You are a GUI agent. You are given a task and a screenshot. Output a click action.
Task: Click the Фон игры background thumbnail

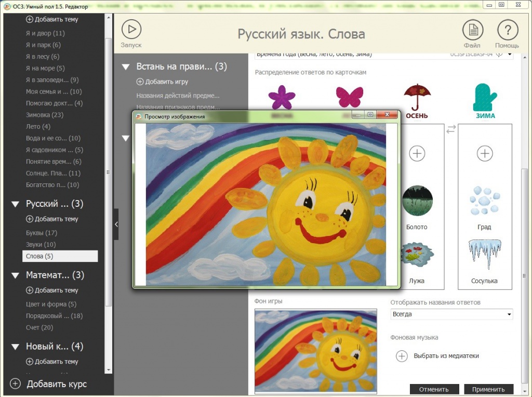click(315, 351)
